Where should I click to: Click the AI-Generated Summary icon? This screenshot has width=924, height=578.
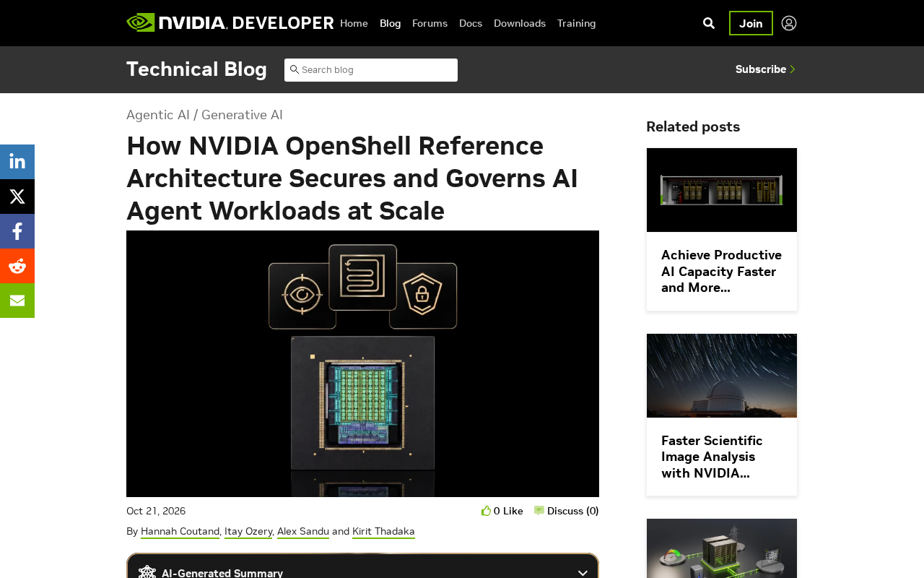coord(147,573)
